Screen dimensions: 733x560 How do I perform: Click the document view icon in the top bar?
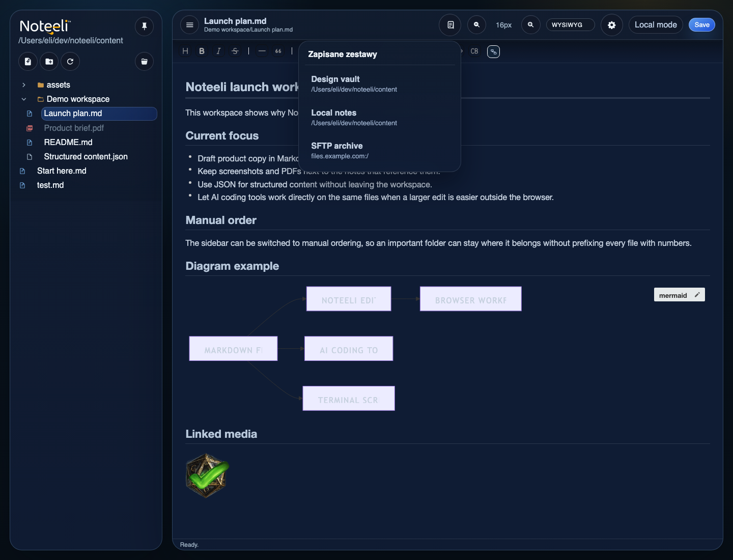450,24
